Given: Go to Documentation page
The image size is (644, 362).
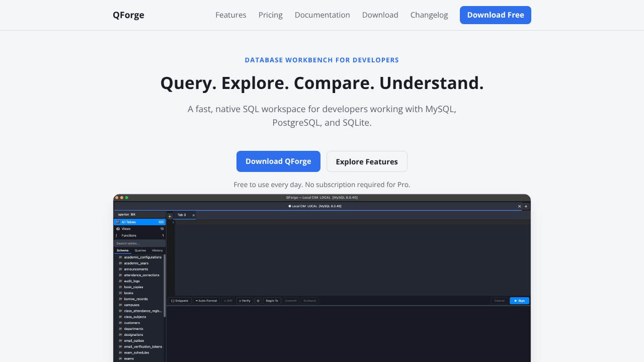Looking at the screenshot, I should click(x=323, y=15).
